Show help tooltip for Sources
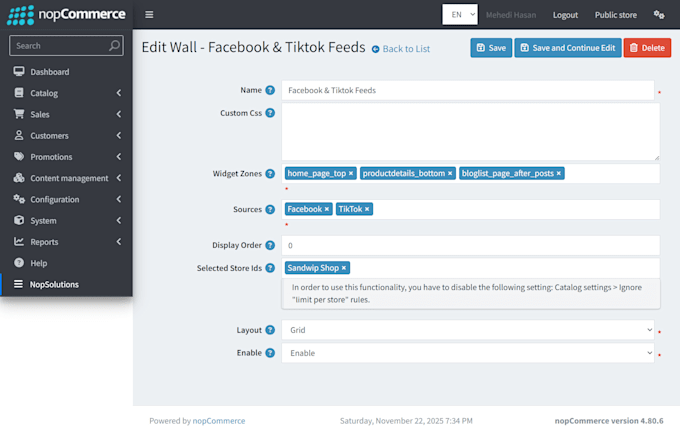Viewport: 680px width, 436px height. click(x=270, y=210)
